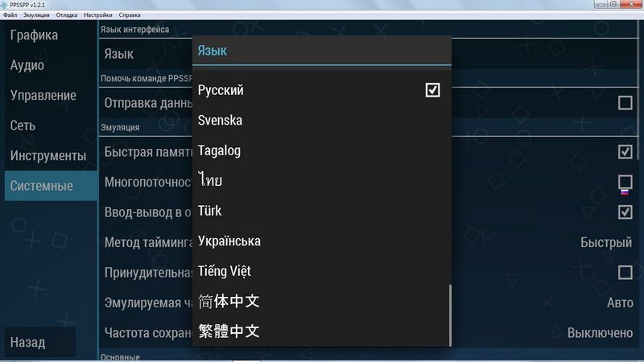Viewport: 644px width, 362px height.
Task: Switch to the Управление settings tab
Action: pyautogui.click(x=51, y=95)
